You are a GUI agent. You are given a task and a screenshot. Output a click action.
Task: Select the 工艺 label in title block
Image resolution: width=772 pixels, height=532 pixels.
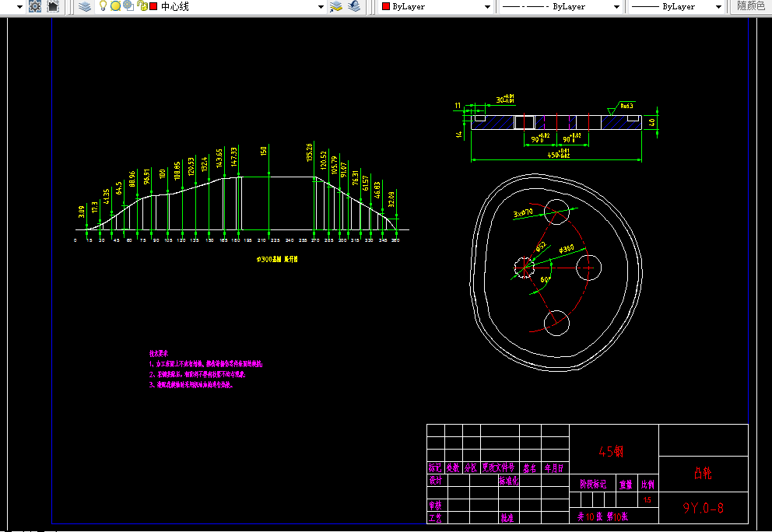point(435,518)
